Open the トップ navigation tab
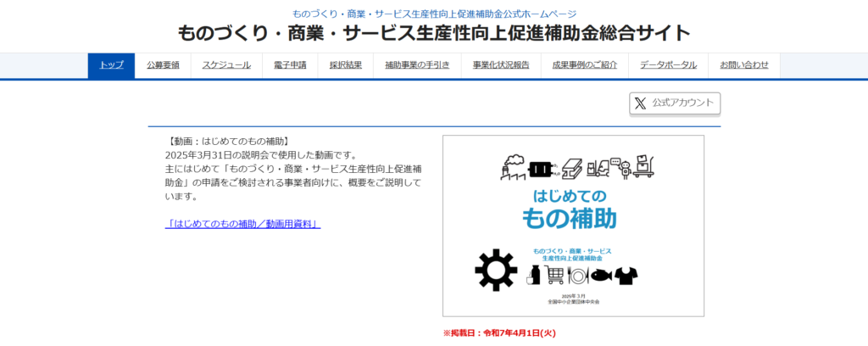868x346 pixels. click(111, 65)
